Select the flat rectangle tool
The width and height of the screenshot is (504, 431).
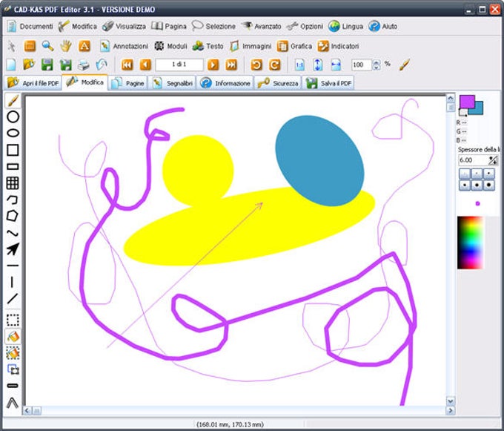[13, 167]
